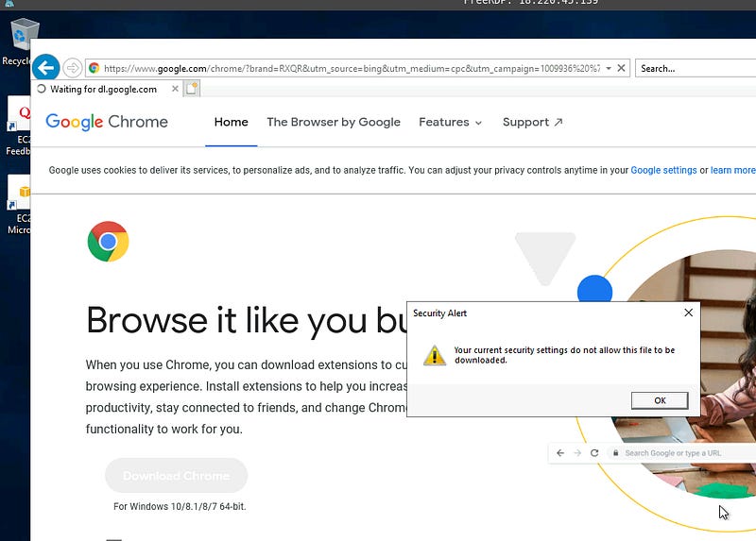The image size is (756, 541).
Task: Click the address bar URL text
Action: click(352, 68)
